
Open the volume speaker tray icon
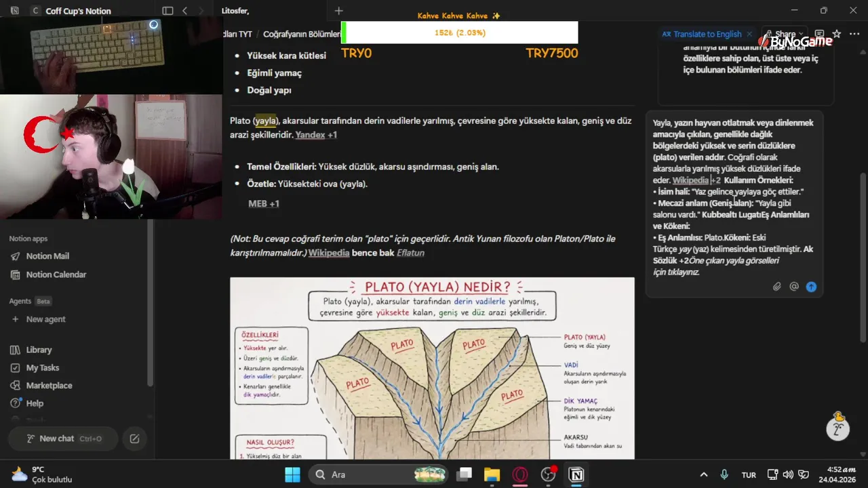(788, 474)
